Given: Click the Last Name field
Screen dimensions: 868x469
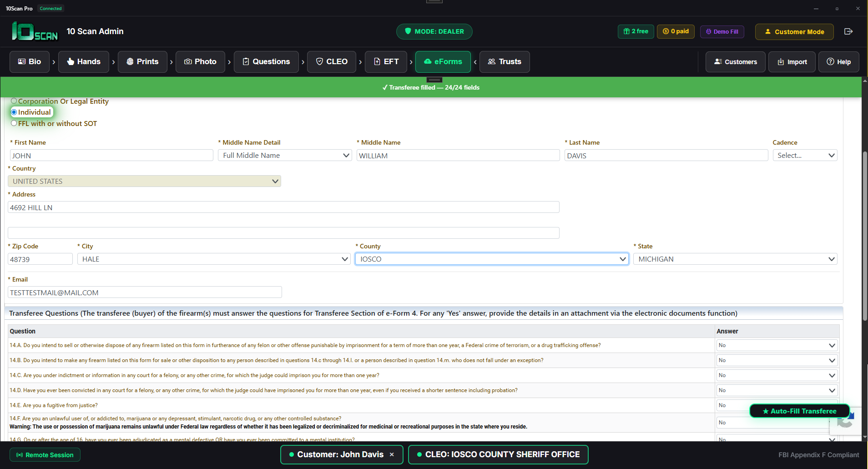Looking at the screenshot, I should [666, 155].
